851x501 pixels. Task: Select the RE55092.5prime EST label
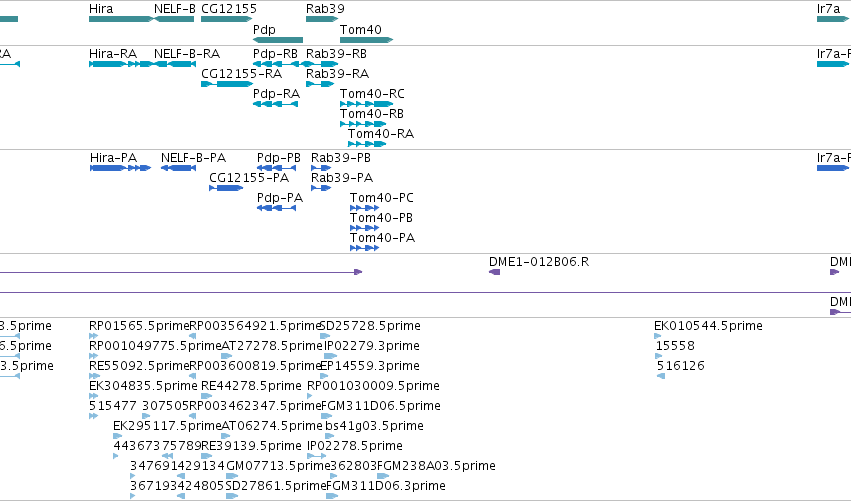click(139, 366)
